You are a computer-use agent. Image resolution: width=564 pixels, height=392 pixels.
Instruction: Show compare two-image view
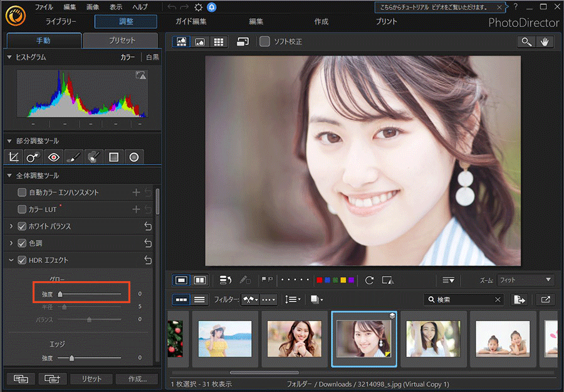coord(200,280)
